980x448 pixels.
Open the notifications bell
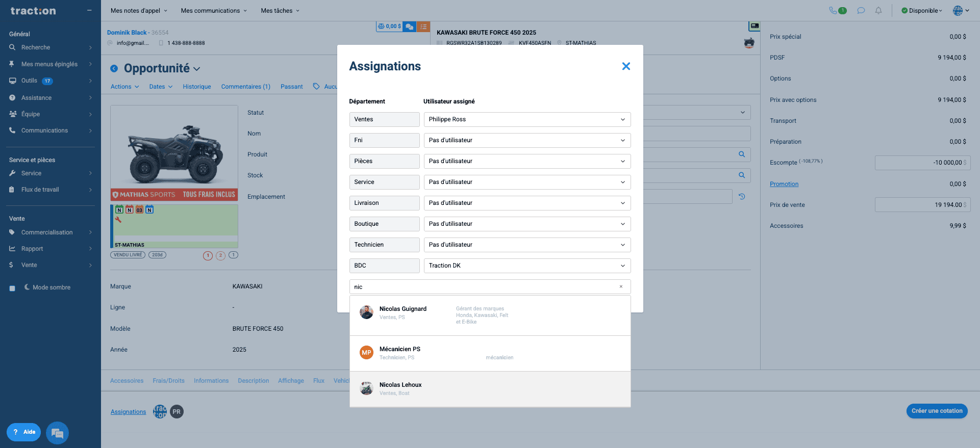878,10
